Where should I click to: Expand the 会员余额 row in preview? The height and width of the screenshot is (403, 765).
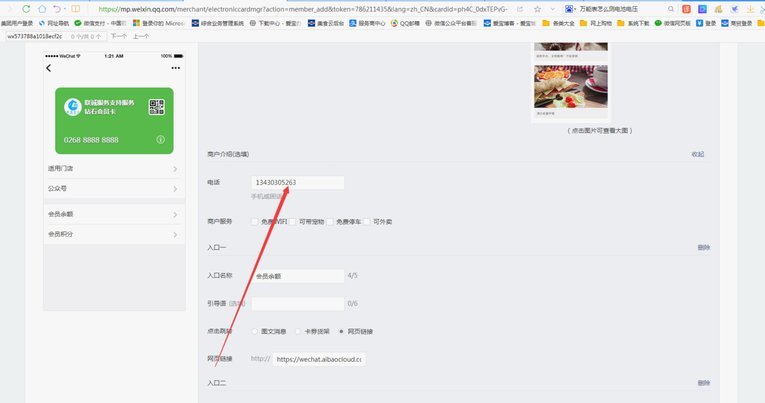[x=114, y=214]
